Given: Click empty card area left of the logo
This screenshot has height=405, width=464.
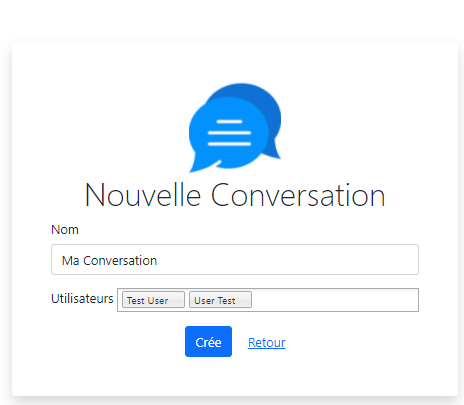Looking at the screenshot, I should (x=100, y=127).
